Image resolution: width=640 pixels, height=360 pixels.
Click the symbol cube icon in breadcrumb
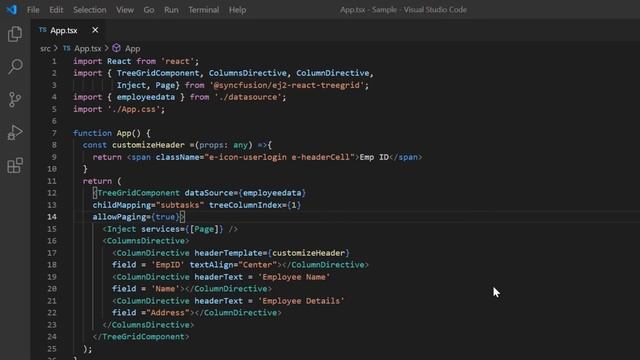pos(116,48)
